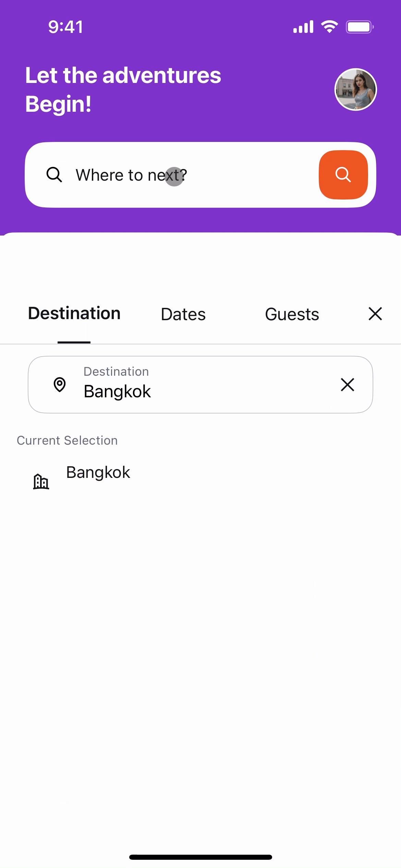Tap the cellular signal bars icon
401x868 pixels.
click(x=303, y=27)
